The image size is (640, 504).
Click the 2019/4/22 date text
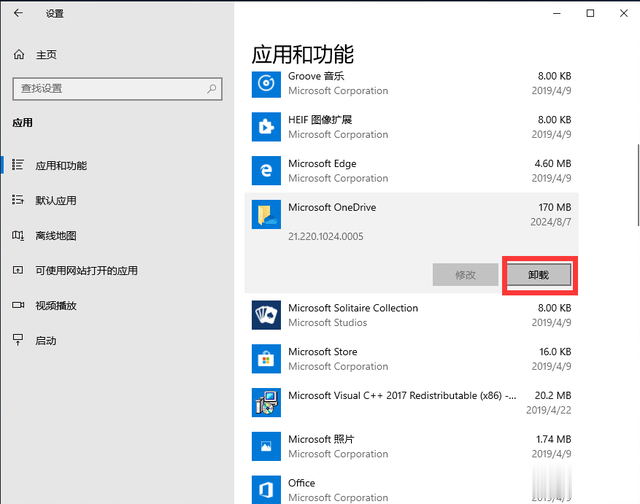[549, 410]
